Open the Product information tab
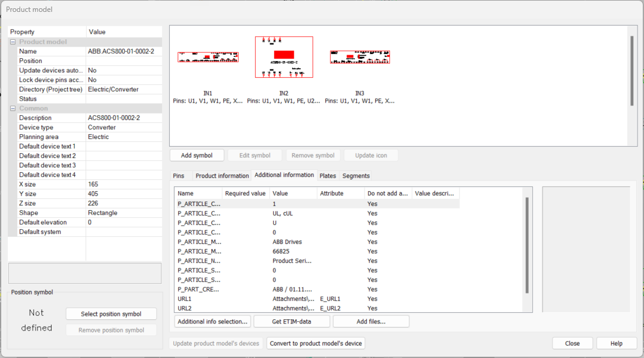This screenshot has width=644, height=358. click(222, 176)
